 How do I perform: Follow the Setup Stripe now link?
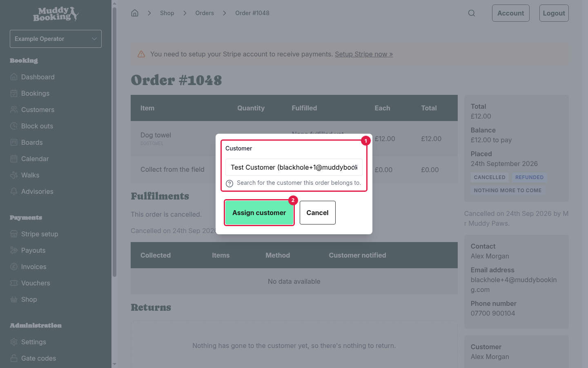pyautogui.click(x=364, y=54)
